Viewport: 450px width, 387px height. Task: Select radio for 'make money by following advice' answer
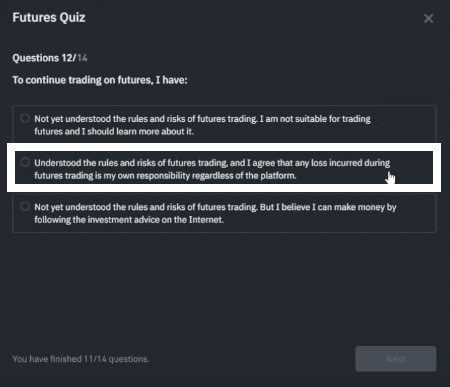coord(25,206)
